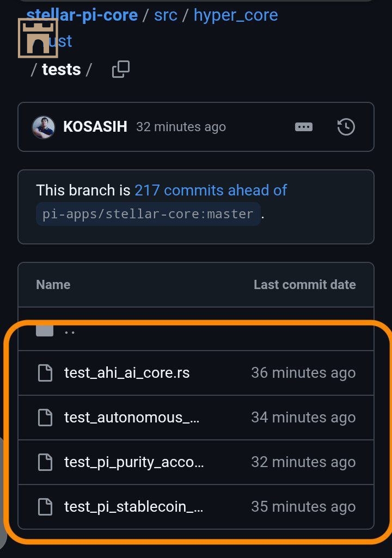Open the test_pi_purity_acco file
This screenshot has width=392, height=558.
tap(134, 462)
